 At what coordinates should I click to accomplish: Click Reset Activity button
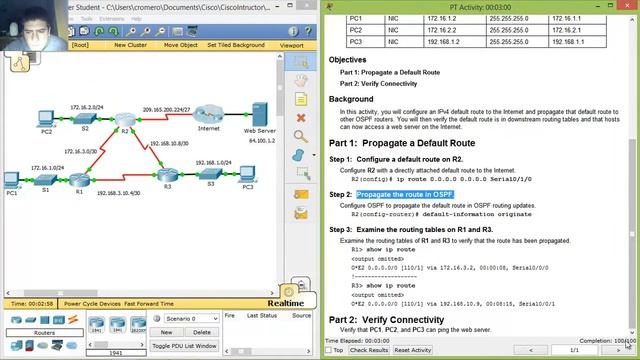click(x=413, y=350)
